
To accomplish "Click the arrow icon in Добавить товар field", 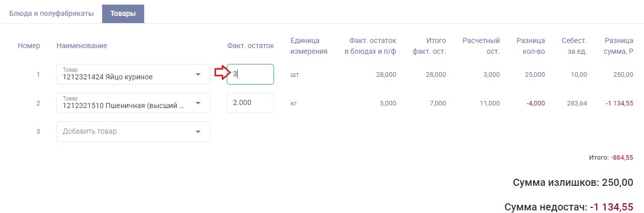I will pos(199,132).
